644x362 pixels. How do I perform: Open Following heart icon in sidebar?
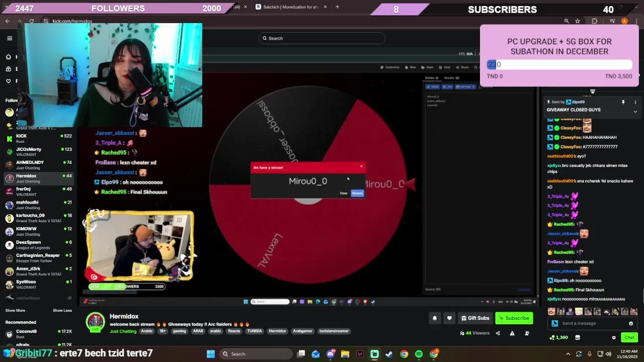(x=8, y=81)
